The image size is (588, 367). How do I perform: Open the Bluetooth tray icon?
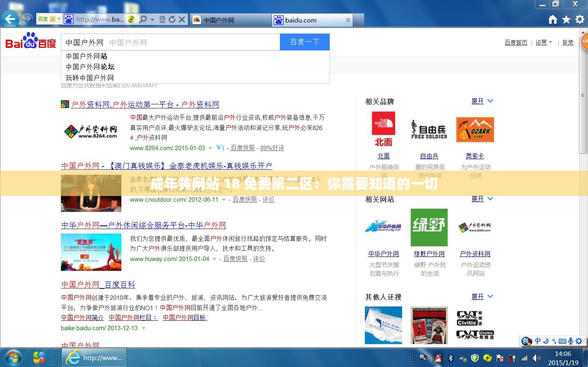(x=451, y=358)
